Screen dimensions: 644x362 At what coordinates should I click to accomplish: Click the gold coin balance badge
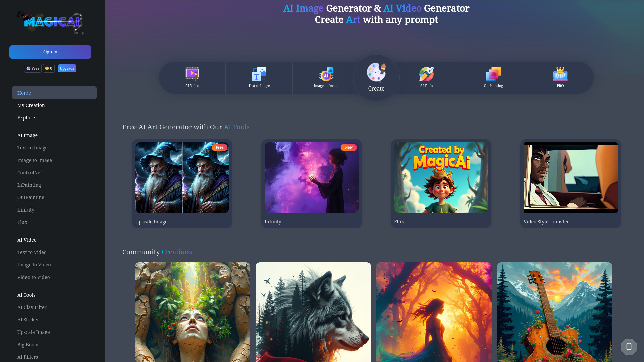click(x=49, y=68)
